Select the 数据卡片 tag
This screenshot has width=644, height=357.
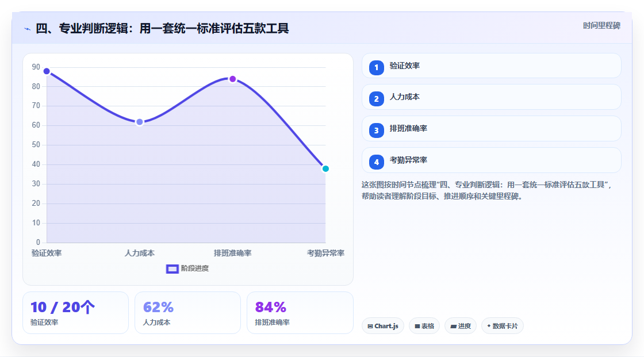tap(503, 326)
